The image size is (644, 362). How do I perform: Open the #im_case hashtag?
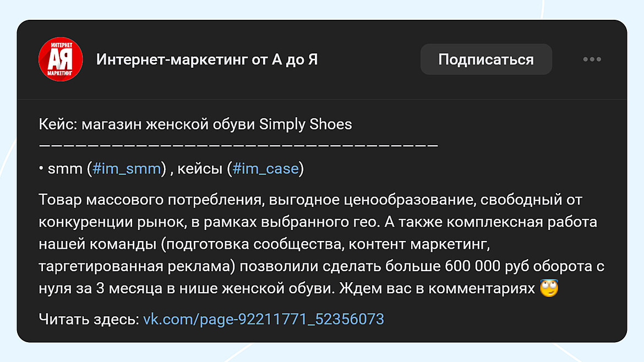[x=265, y=168]
